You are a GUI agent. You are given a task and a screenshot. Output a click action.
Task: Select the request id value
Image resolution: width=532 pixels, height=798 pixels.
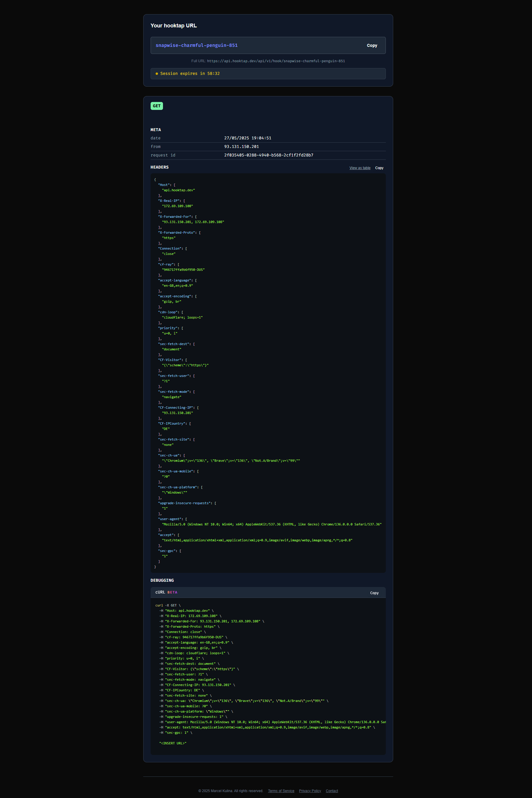(269, 155)
